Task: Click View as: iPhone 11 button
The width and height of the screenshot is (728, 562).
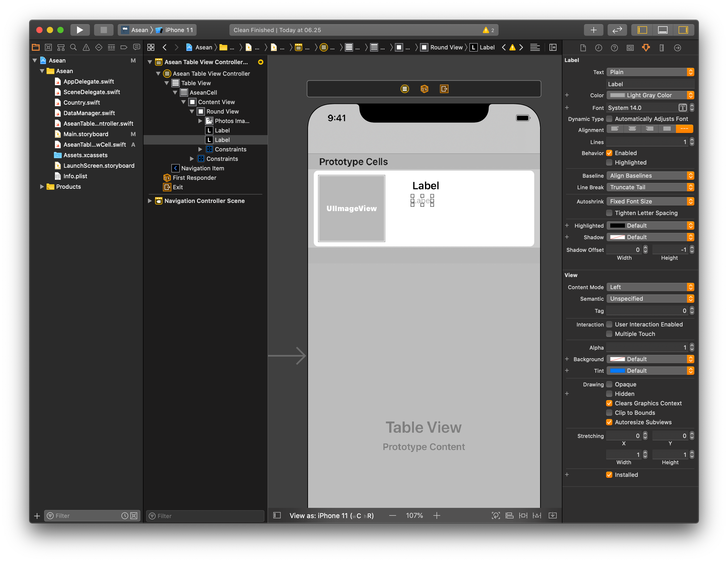Action: click(331, 515)
